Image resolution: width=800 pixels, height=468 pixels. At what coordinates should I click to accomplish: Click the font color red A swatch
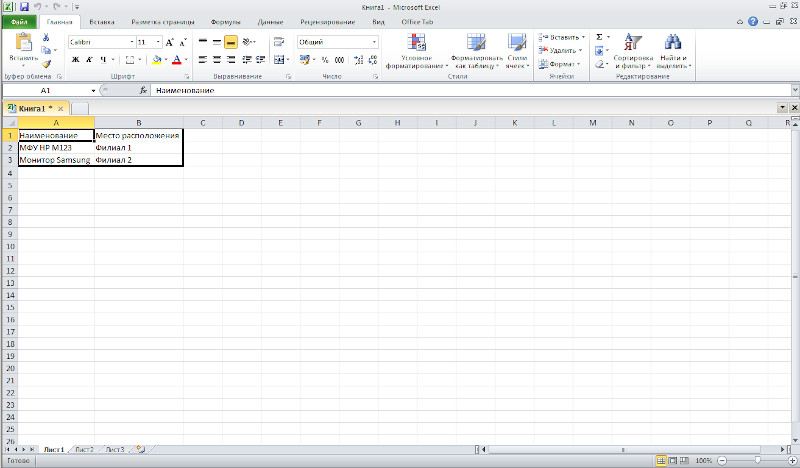click(x=177, y=60)
